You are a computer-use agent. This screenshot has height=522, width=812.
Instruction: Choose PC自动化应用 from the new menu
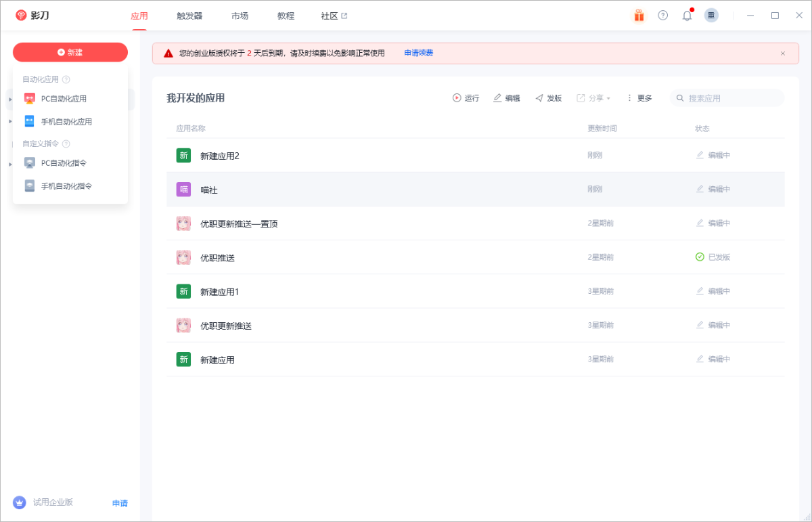pyautogui.click(x=70, y=99)
